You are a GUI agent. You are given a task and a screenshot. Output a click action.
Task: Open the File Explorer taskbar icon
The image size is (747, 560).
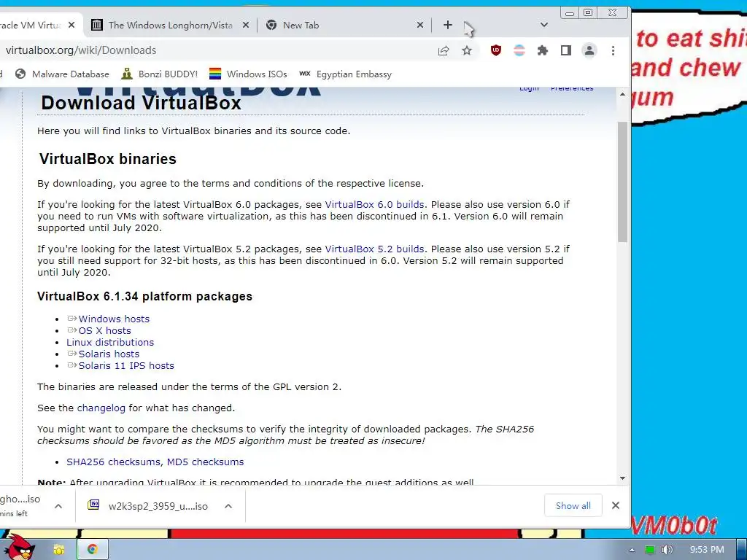click(x=58, y=550)
